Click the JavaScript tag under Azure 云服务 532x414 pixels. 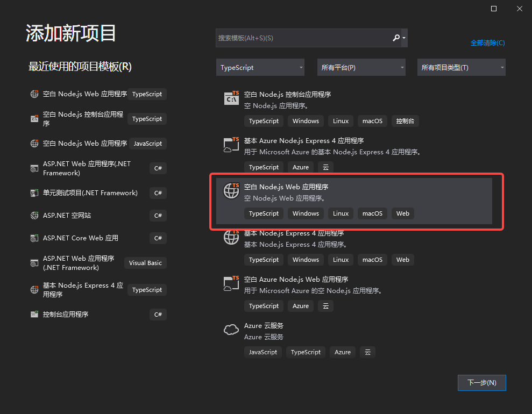click(263, 352)
